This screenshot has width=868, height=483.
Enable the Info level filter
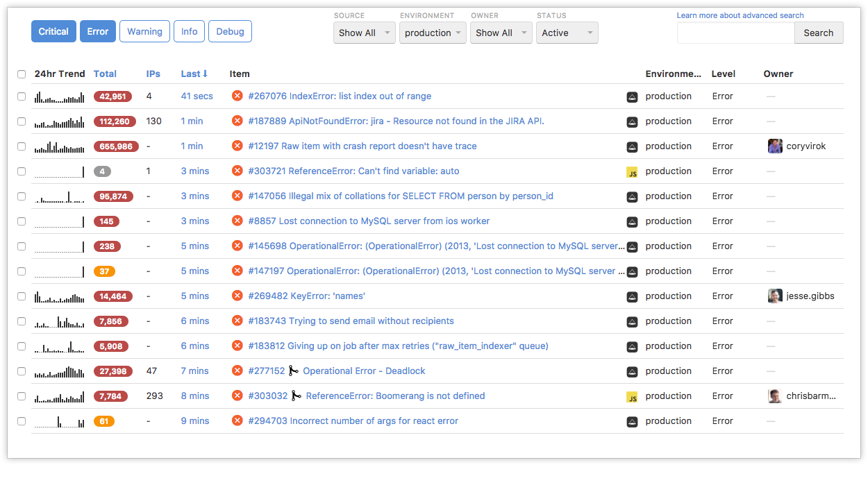(x=190, y=31)
